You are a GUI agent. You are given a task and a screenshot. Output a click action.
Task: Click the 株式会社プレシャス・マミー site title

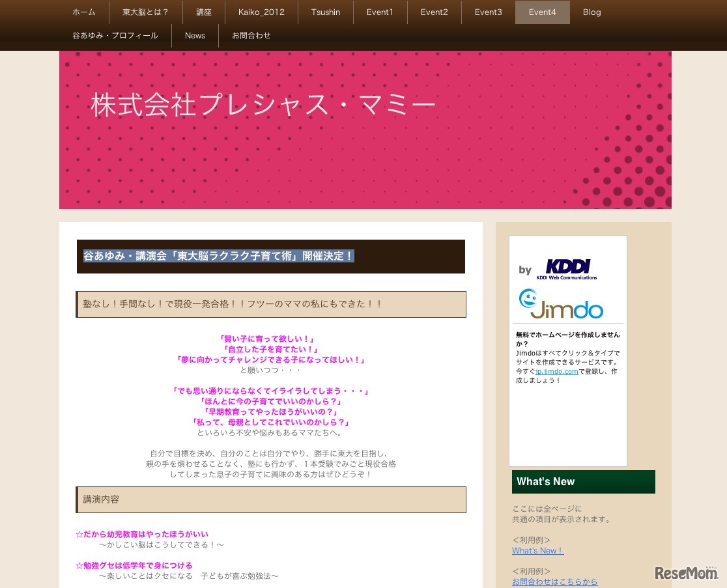(x=262, y=104)
